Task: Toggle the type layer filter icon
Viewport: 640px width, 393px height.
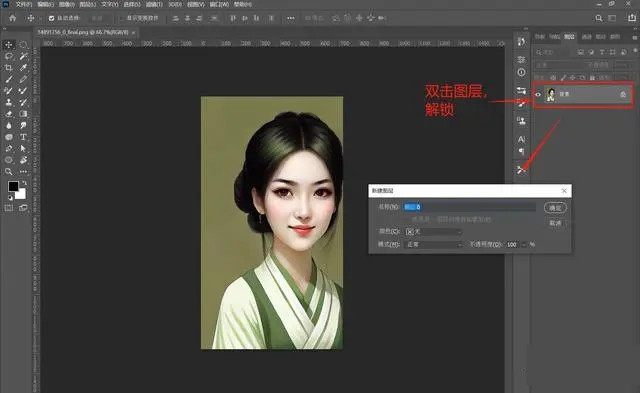Action: 602,52
